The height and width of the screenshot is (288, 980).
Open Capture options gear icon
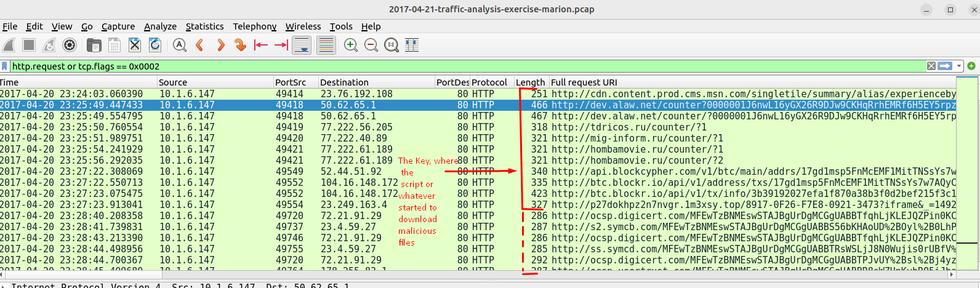point(70,45)
